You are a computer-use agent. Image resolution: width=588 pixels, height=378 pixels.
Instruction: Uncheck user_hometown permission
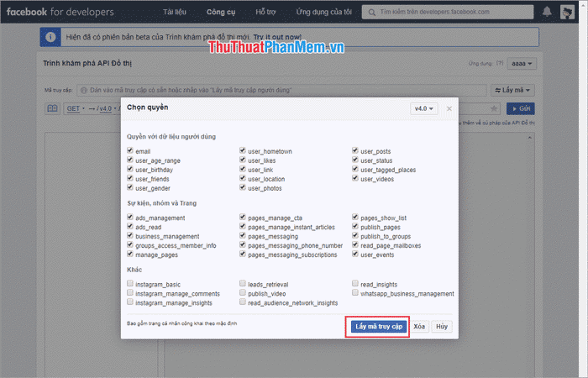coord(243,150)
